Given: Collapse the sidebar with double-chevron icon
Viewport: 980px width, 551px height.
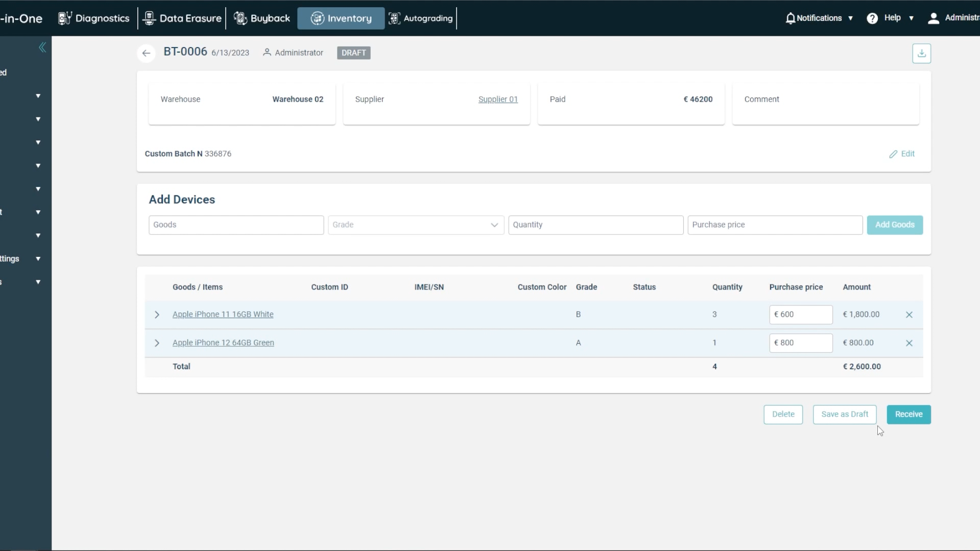Looking at the screenshot, I should coord(42,47).
